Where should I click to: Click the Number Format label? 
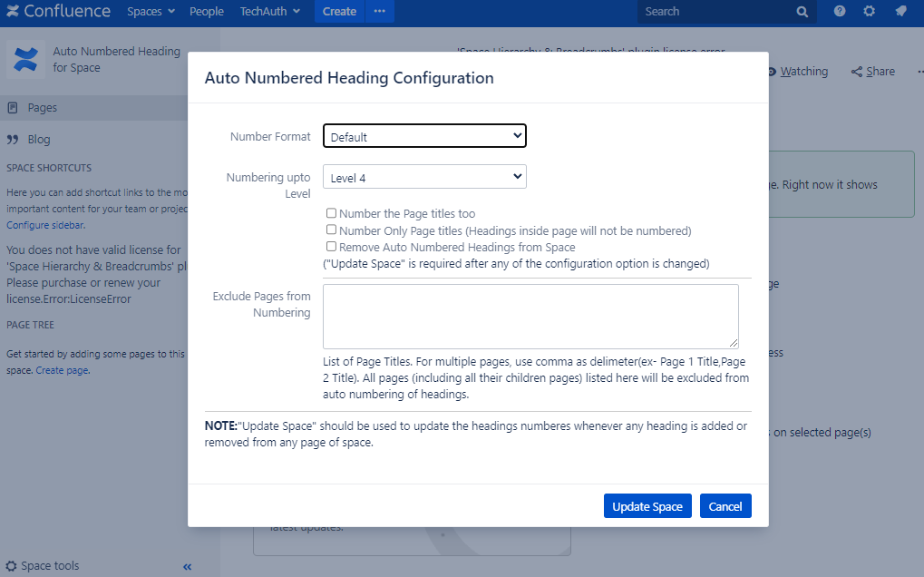click(270, 137)
